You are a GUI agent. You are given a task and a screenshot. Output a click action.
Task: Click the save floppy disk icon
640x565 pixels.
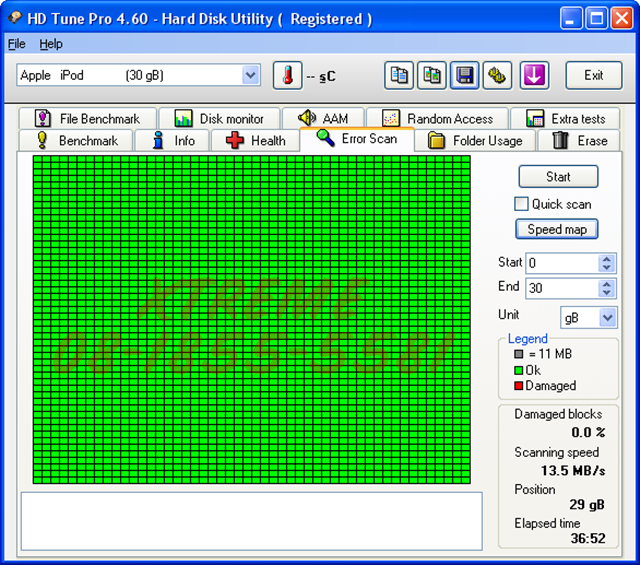click(x=464, y=75)
